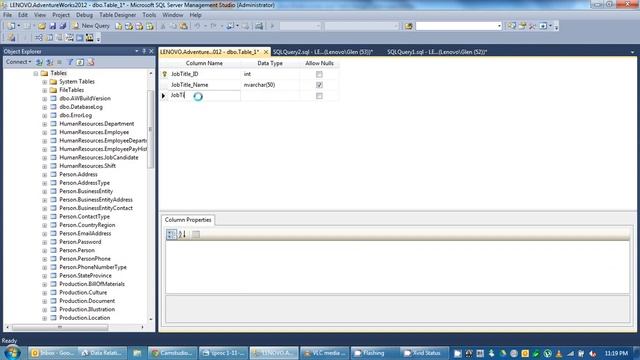Open the Camstudio taskbar item

pos(173,353)
